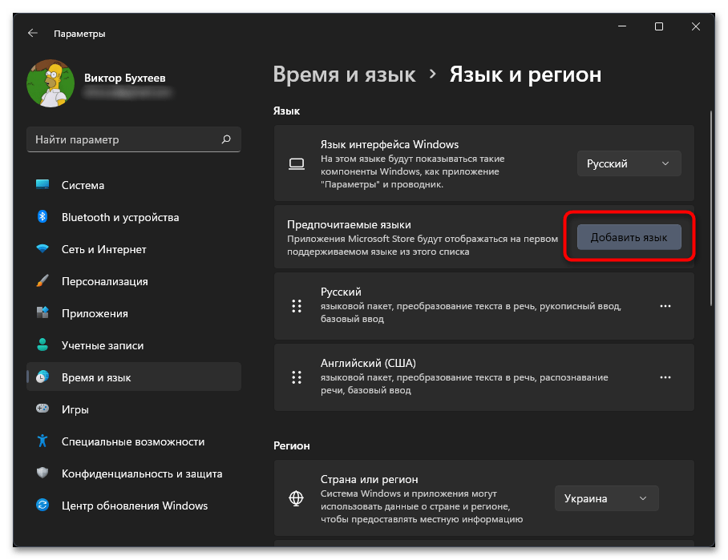Go back using the arrow icon

click(x=33, y=33)
